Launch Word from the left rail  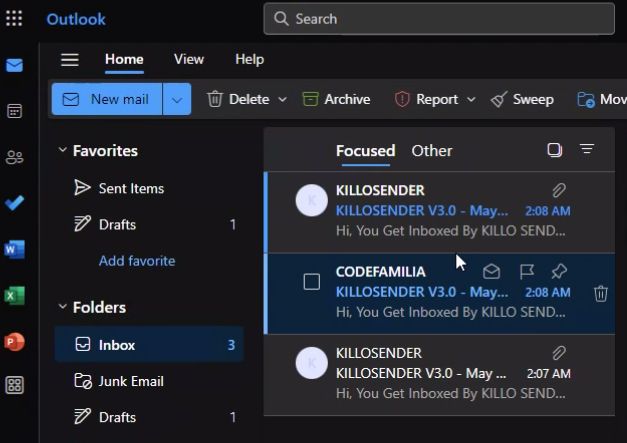pos(14,249)
